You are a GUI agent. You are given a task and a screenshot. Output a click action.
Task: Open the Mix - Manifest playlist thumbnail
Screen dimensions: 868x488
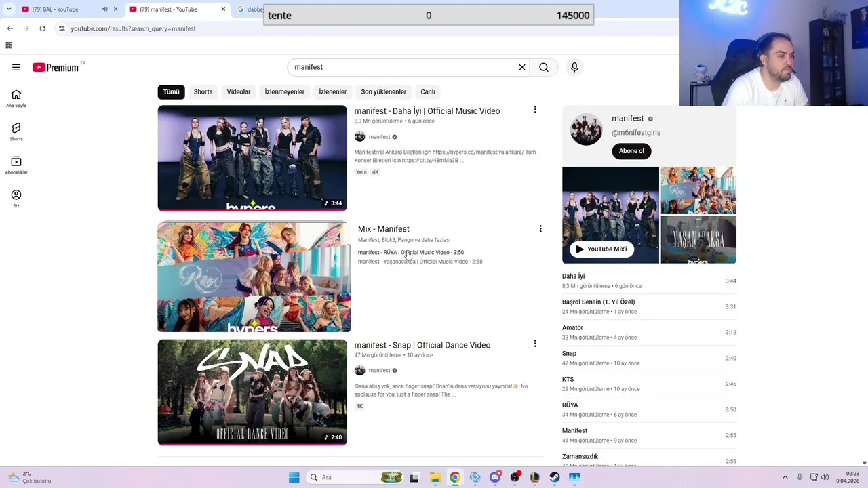point(254,277)
